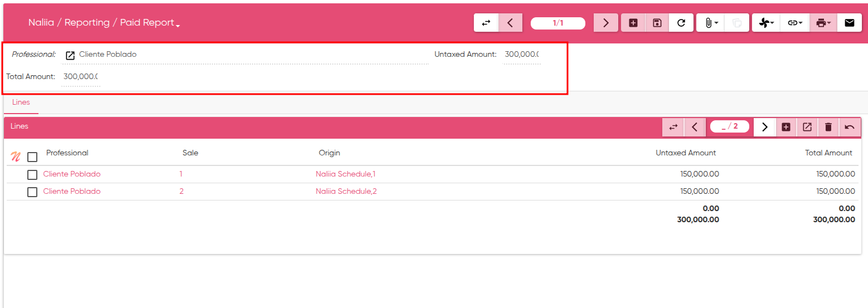The width and height of the screenshot is (868, 308).
Task: Send the report by clicking the email icon
Action: tap(849, 23)
